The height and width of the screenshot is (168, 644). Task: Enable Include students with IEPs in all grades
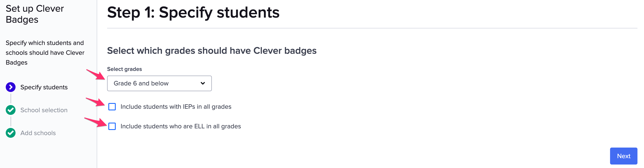112,107
